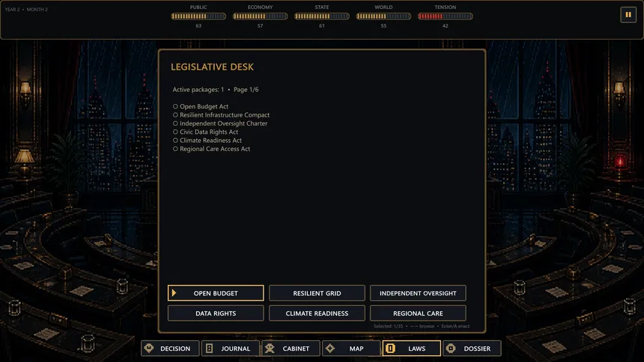The width and height of the screenshot is (644, 362).
Task: Click the Laws scroll icon
Action: click(x=390, y=348)
